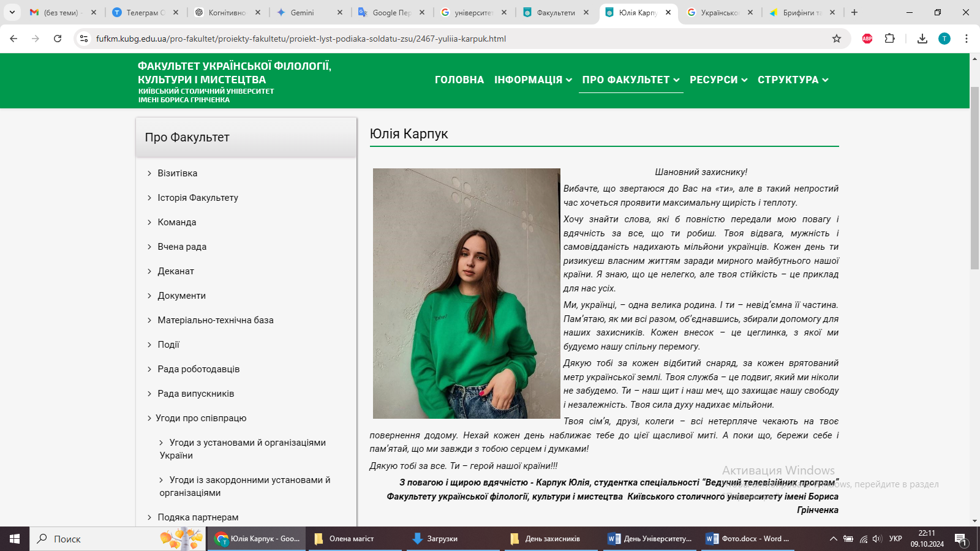
Task: Open a new browser tab
Action: click(x=854, y=12)
